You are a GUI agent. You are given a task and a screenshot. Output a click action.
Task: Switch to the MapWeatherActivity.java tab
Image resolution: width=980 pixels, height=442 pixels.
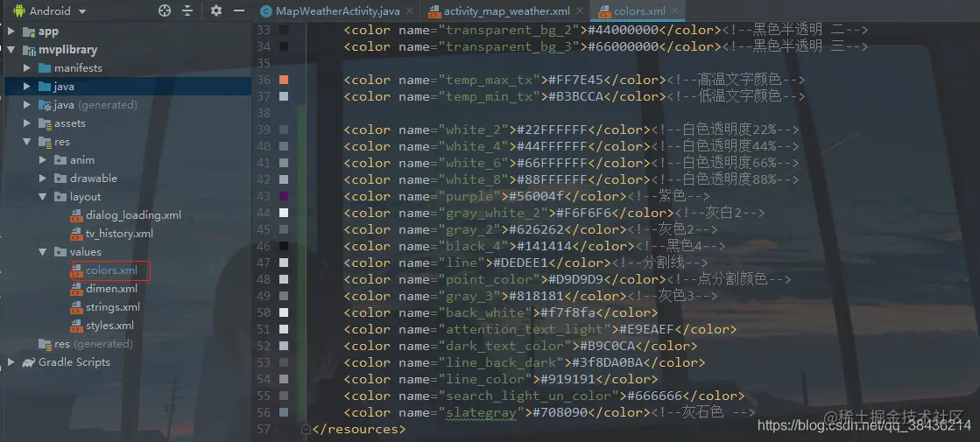(x=337, y=12)
